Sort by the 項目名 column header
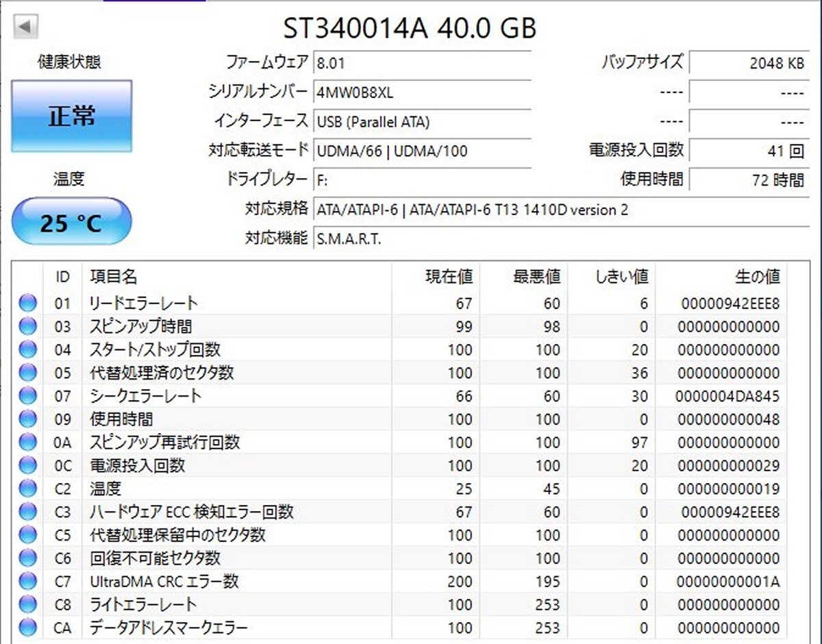This screenshot has height=644, width=822. pos(237,277)
